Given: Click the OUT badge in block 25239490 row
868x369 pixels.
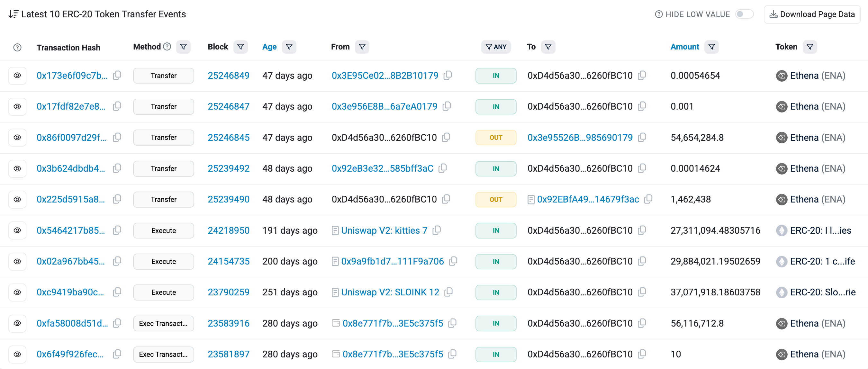Looking at the screenshot, I should click(x=496, y=200).
